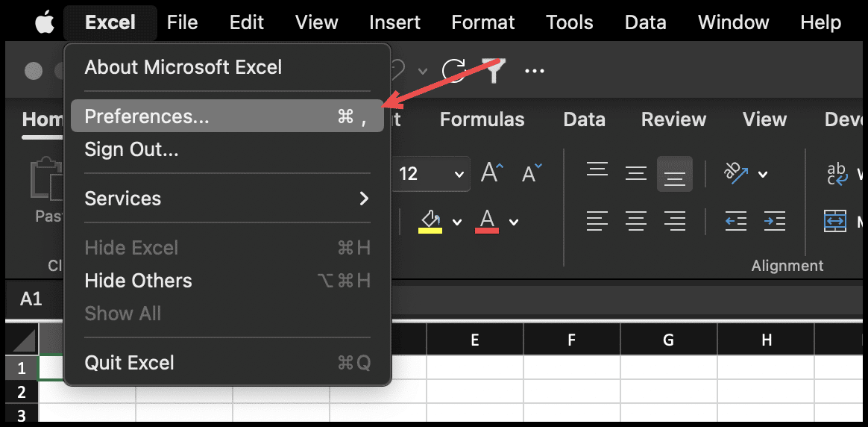
Task: Choose Sign Out... menu entry
Action: [227, 149]
